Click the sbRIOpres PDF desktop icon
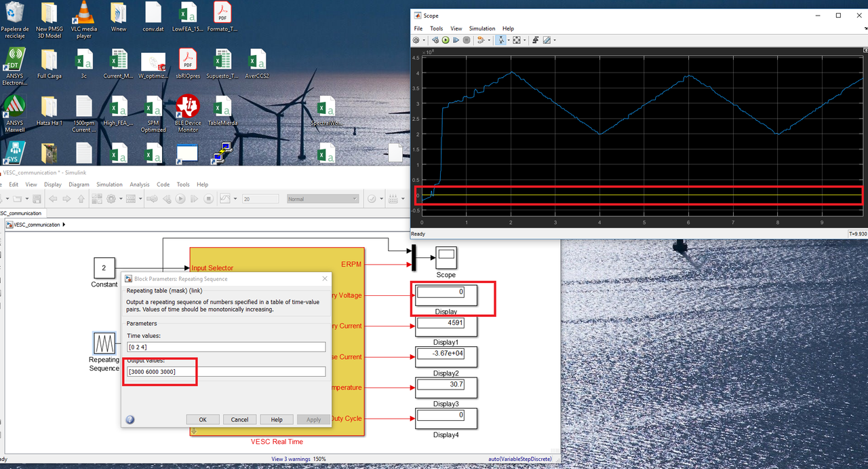The width and height of the screenshot is (868, 469). (x=188, y=64)
